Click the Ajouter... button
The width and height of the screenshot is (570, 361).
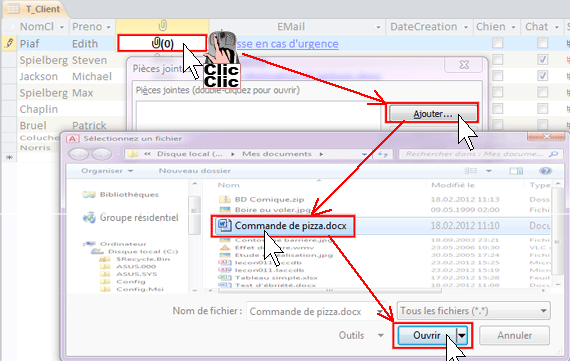[433, 114]
